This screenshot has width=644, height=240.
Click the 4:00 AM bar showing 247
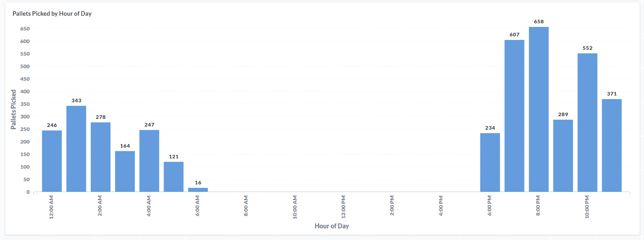click(149, 161)
